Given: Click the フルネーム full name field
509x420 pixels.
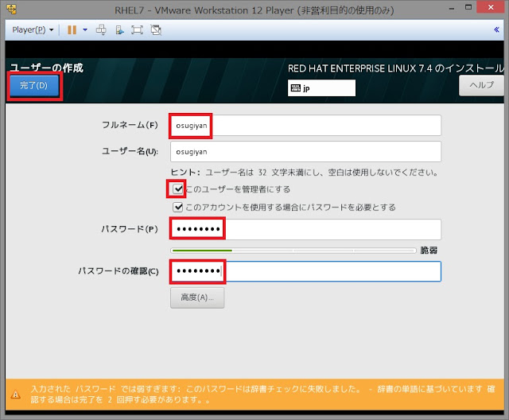Looking at the screenshot, I should [305, 126].
